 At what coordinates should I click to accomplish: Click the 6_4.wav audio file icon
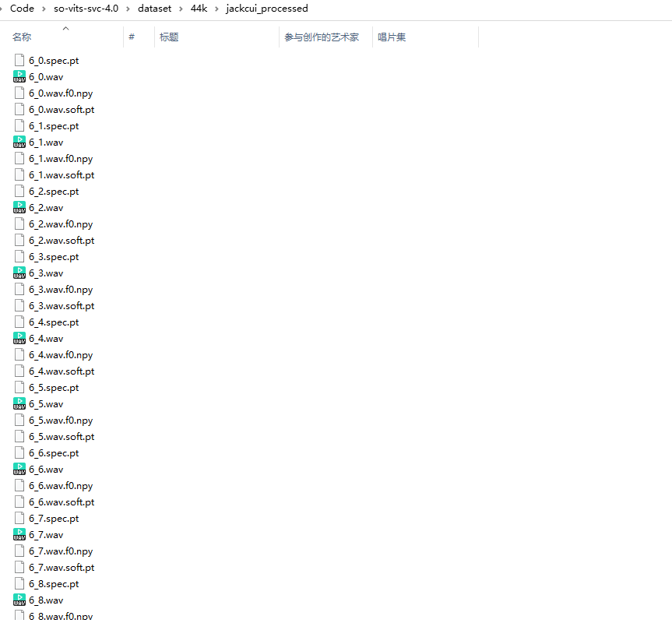pyautogui.click(x=19, y=339)
